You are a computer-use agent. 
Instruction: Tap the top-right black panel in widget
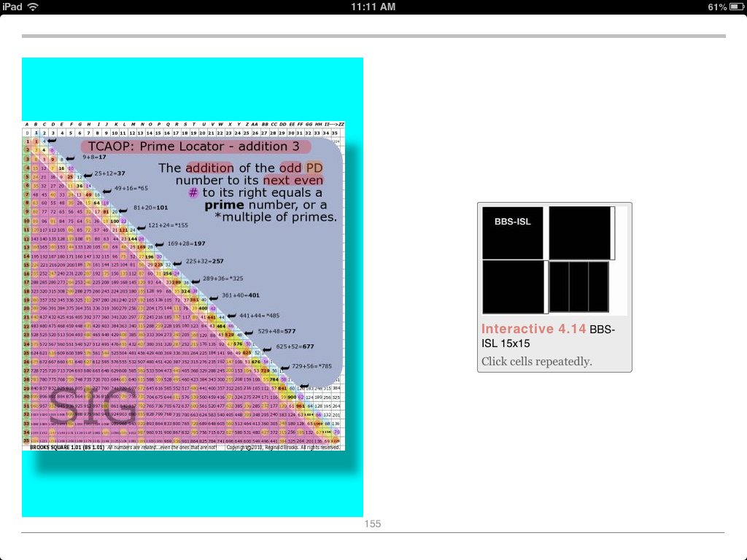pyautogui.click(x=580, y=233)
